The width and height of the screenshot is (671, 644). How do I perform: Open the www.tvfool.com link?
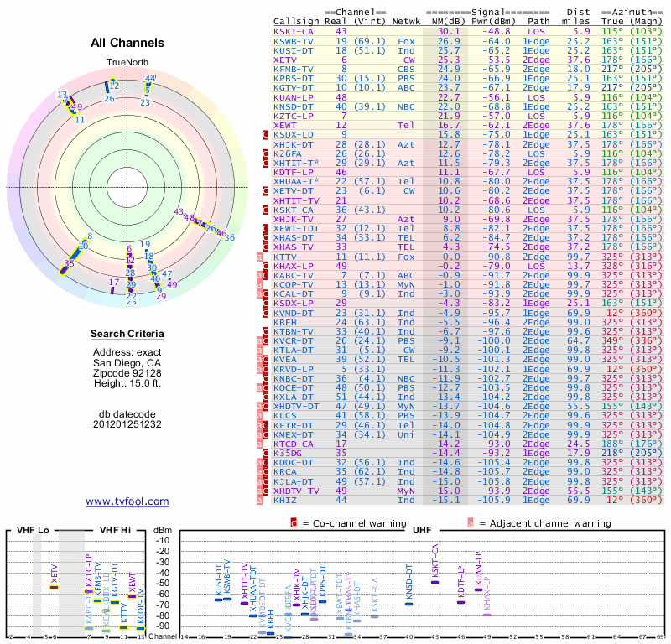[127, 501]
